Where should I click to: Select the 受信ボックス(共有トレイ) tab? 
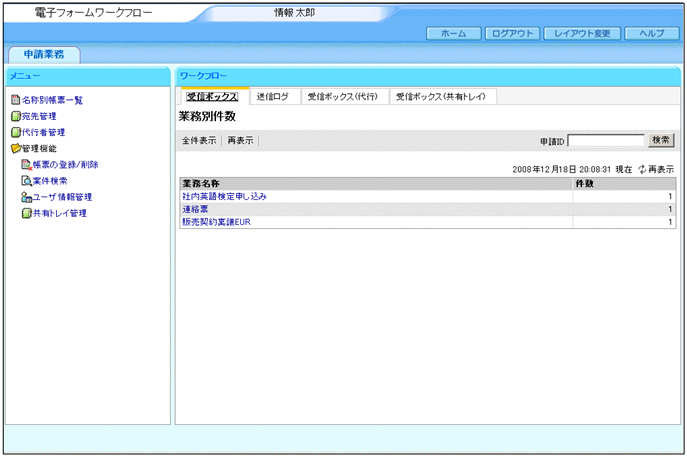[x=441, y=97]
